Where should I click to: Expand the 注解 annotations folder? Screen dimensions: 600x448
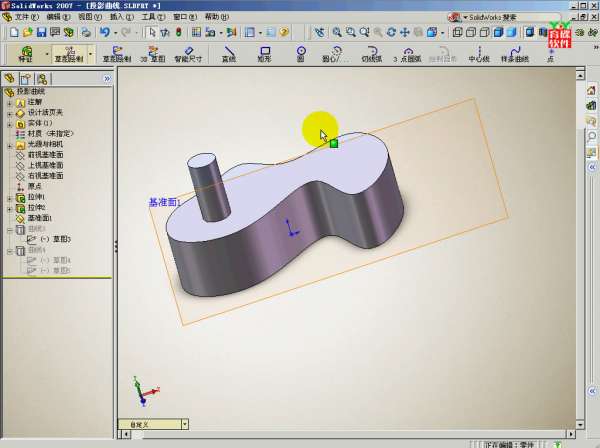pyautogui.click(x=10, y=102)
